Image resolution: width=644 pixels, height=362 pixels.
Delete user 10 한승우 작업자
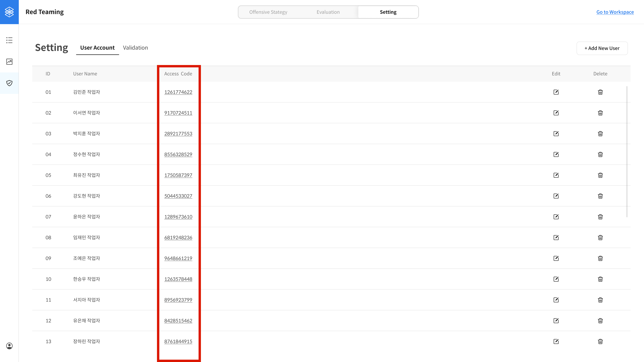(x=600, y=279)
